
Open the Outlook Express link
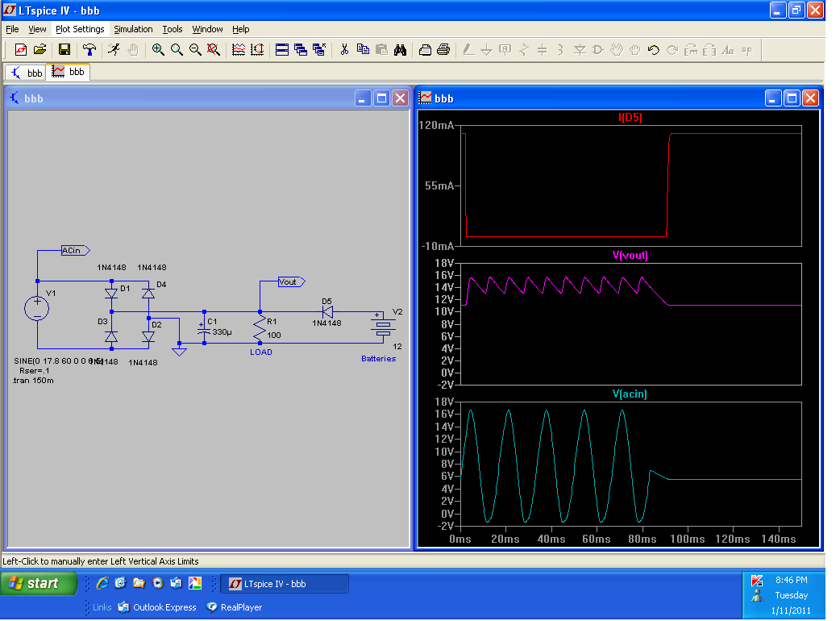[157, 607]
